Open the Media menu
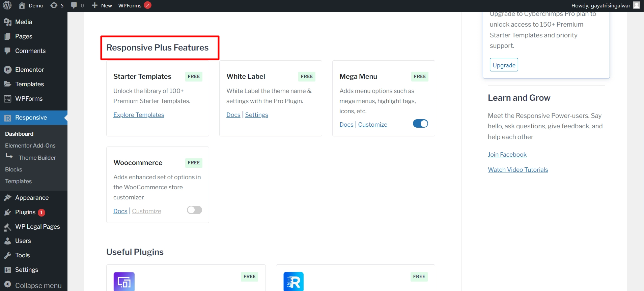The height and width of the screenshot is (291, 644). (24, 22)
